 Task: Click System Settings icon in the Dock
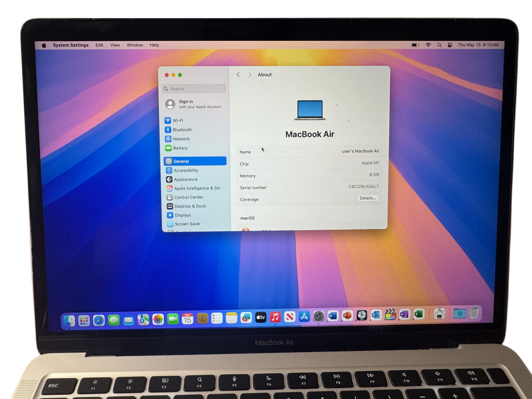pos(318,317)
